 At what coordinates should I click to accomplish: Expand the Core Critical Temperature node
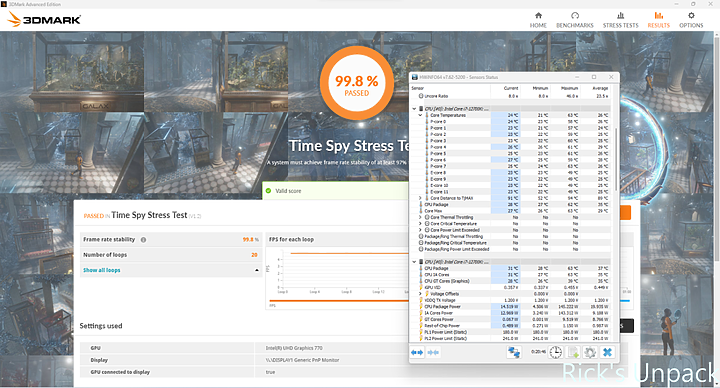pyautogui.click(x=420, y=224)
